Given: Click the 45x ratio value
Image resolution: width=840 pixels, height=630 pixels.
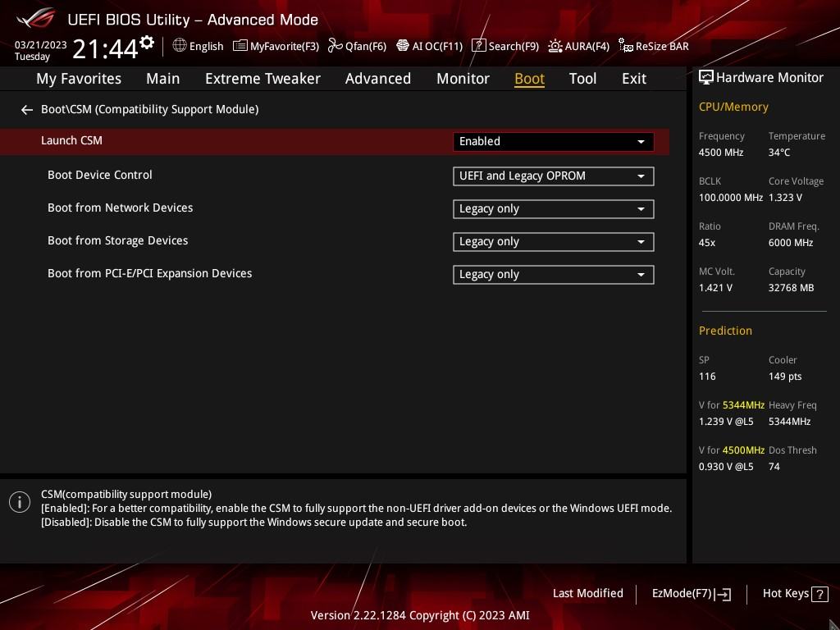Looking at the screenshot, I should tap(706, 243).
